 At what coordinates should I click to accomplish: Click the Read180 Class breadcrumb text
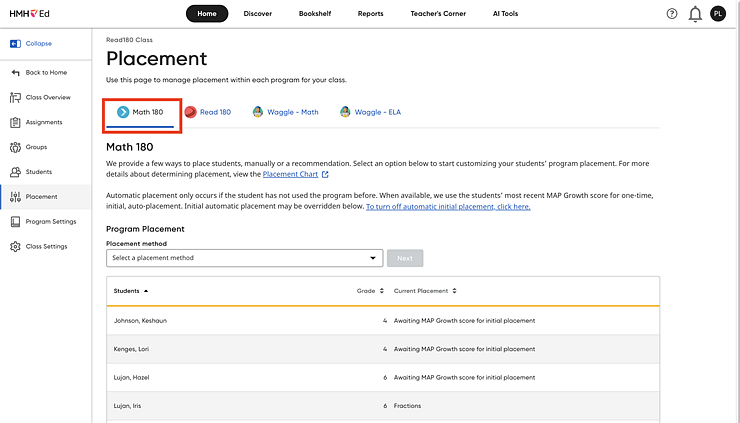(129, 40)
